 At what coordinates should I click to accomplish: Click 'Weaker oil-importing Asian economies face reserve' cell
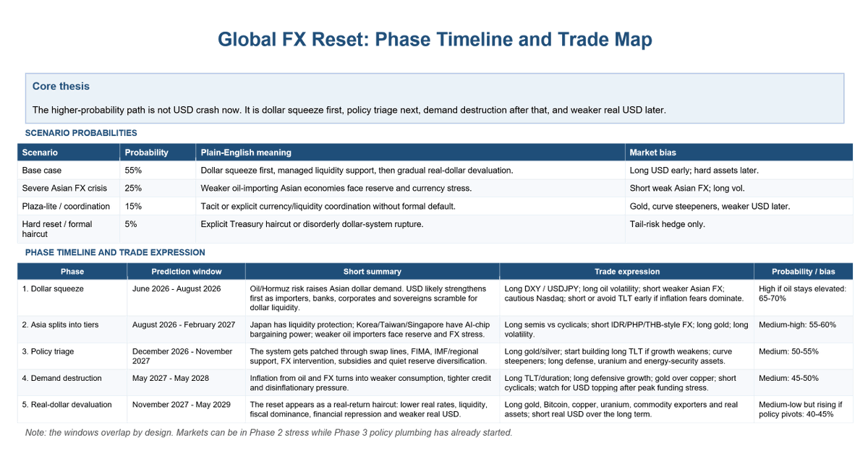click(410, 188)
